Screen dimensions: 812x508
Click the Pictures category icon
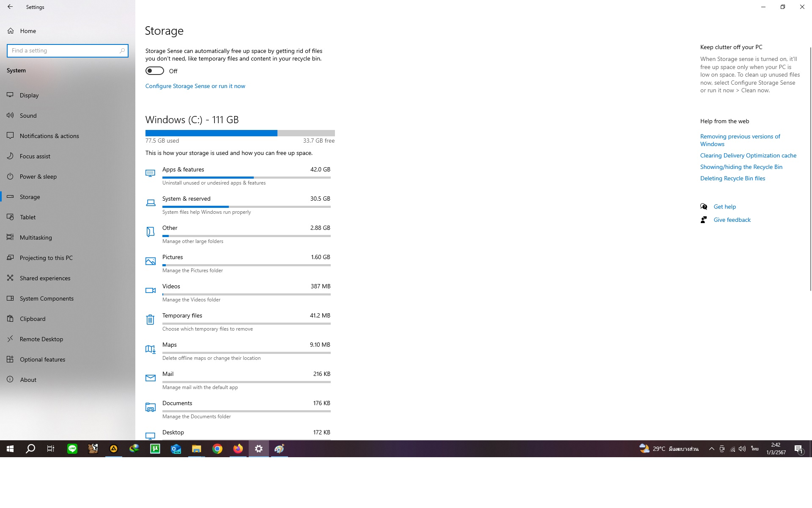pyautogui.click(x=150, y=261)
